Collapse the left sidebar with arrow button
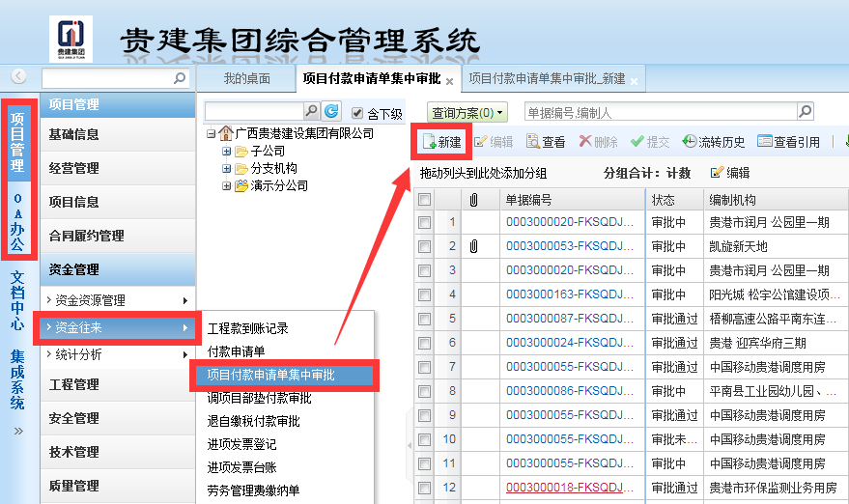The width and height of the screenshot is (849, 504). pos(18,77)
